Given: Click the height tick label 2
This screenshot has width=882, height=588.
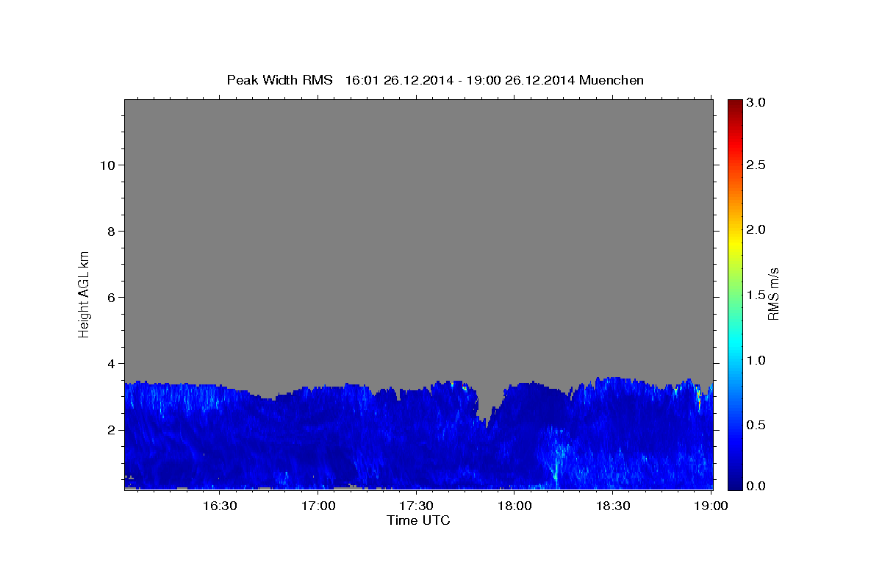Looking at the screenshot, I should 110,429.
